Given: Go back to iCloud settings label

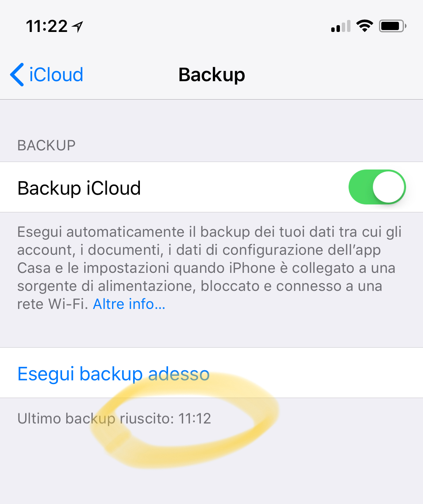Looking at the screenshot, I should point(56,74).
